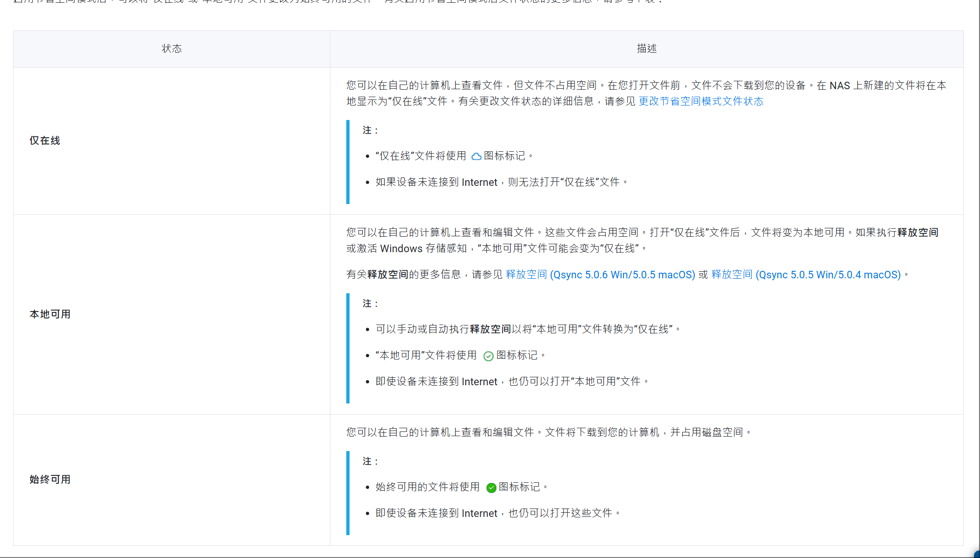Click paragraph 文件将下载到您的计算机，并占用磁盘空间

(x=648, y=432)
